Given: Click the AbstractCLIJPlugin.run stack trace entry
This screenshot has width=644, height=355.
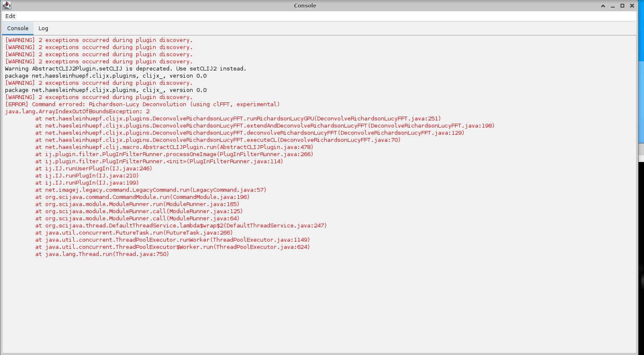Looking at the screenshot, I should tap(174, 147).
